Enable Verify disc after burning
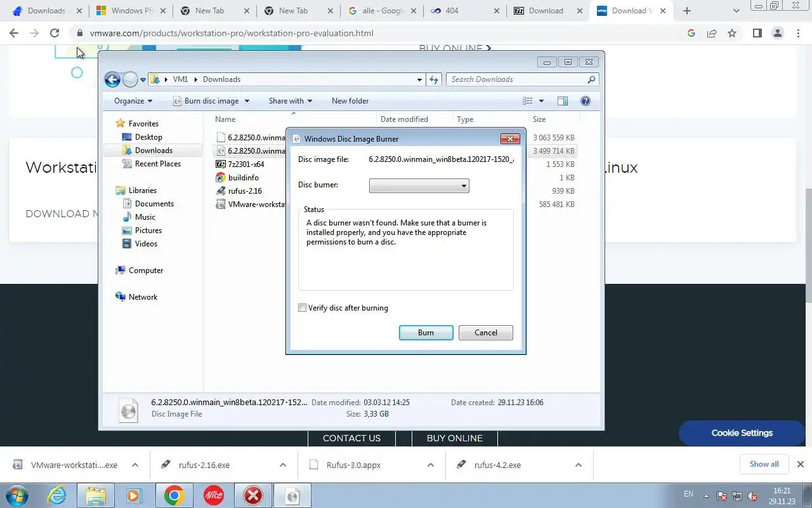812x508 pixels. click(x=303, y=308)
